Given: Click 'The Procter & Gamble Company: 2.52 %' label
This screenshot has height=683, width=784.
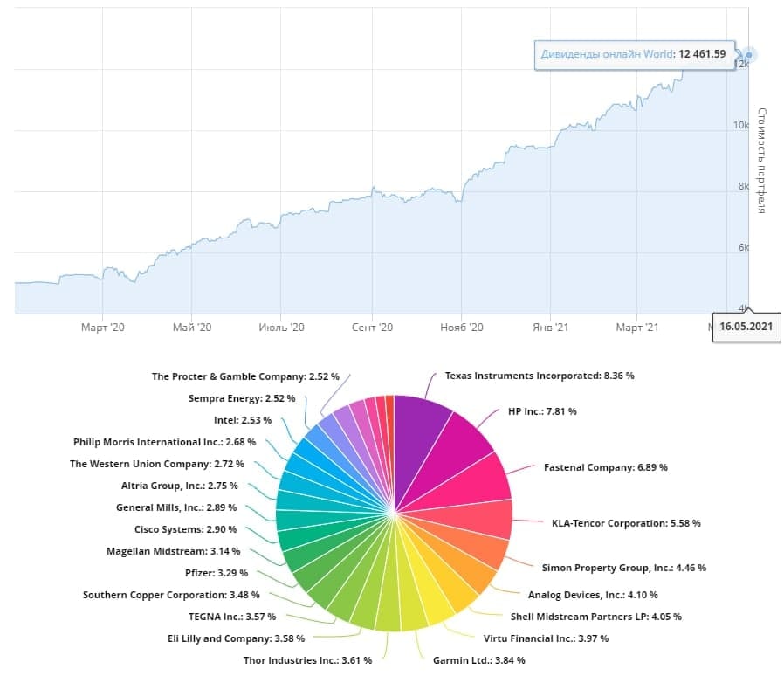Looking at the screenshot, I should [245, 376].
